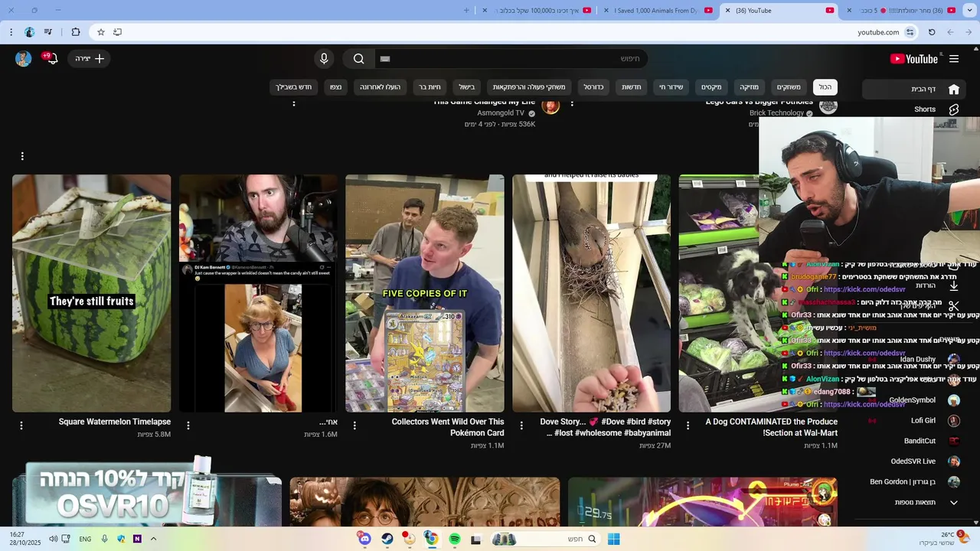The width and height of the screenshot is (980, 551).
Task: Select the משחקים category chip
Action: coord(789,87)
